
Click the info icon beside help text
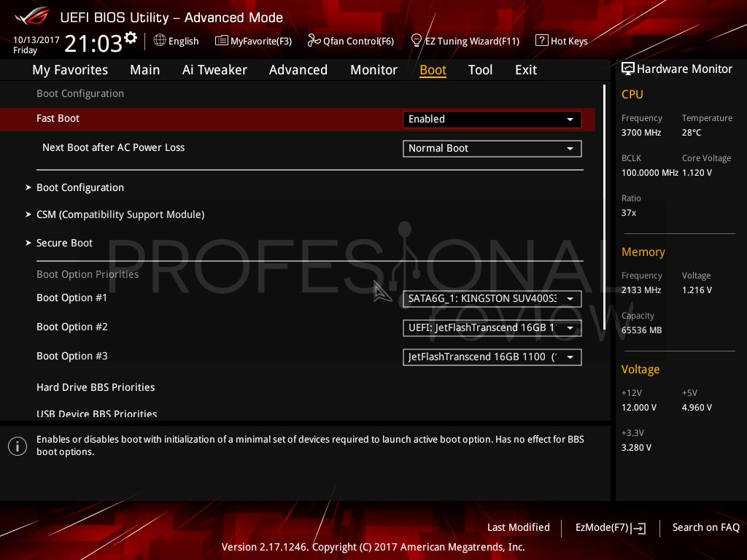(x=18, y=446)
